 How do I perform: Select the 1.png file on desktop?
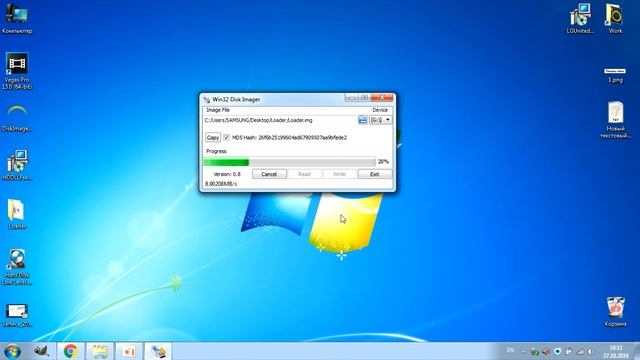[615, 76]
